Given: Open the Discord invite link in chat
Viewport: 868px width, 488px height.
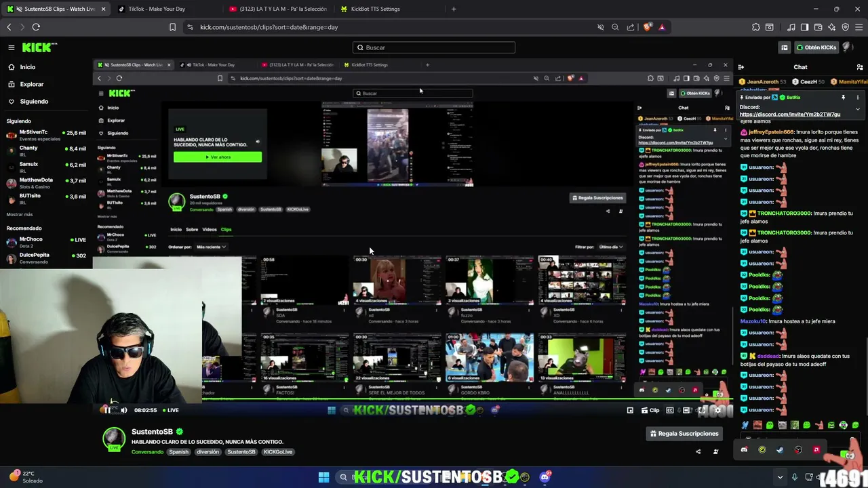Looking at the screenshot, I should click(790, 115).
